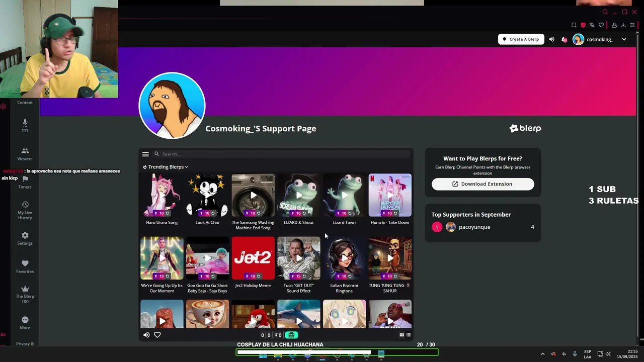
Task: Play The Samsung Washing Machine End Song
Action: pyautogui.click(x=253, y=195)
